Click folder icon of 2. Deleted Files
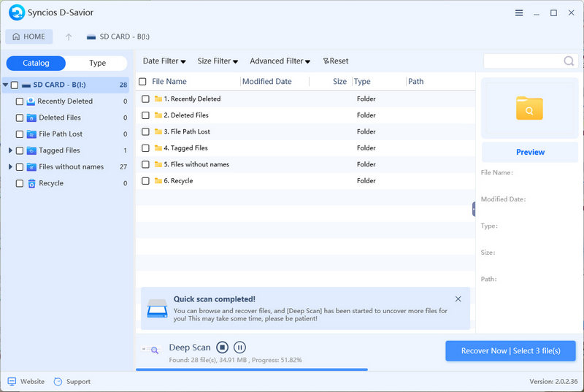 pyautogui.click(x=158, y=115)
